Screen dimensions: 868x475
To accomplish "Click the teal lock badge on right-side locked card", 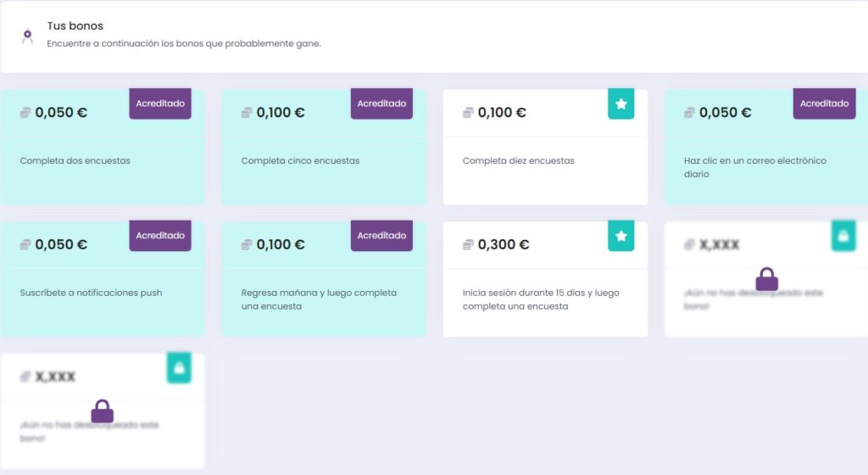I will (843, 236).
